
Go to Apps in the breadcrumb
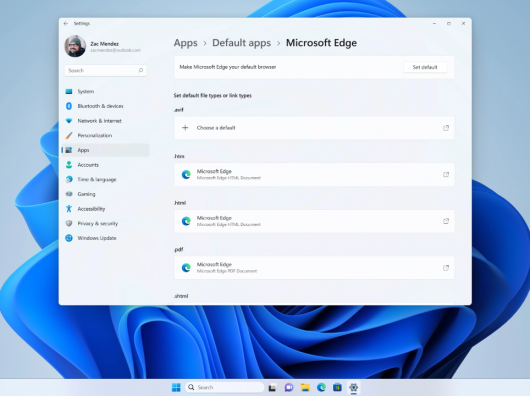click(x=186, y=43)
